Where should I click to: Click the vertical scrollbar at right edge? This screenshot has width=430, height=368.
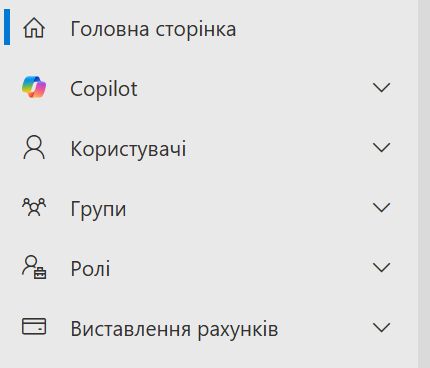click(424, 184)
